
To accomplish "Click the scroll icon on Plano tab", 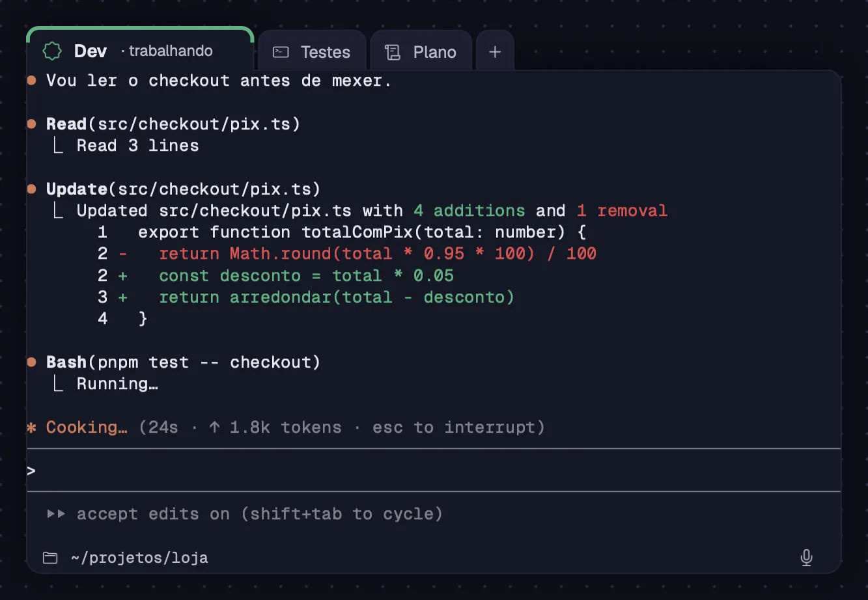I will pos(393,52).
